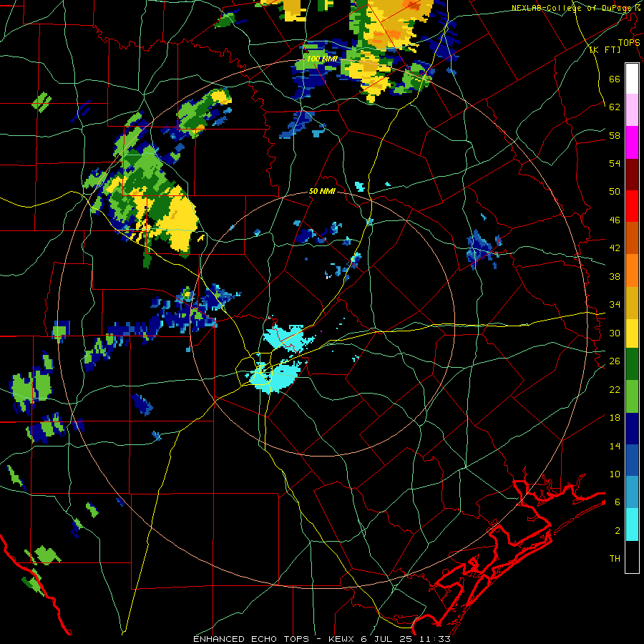Click the 26 legend value

[615, 361]
